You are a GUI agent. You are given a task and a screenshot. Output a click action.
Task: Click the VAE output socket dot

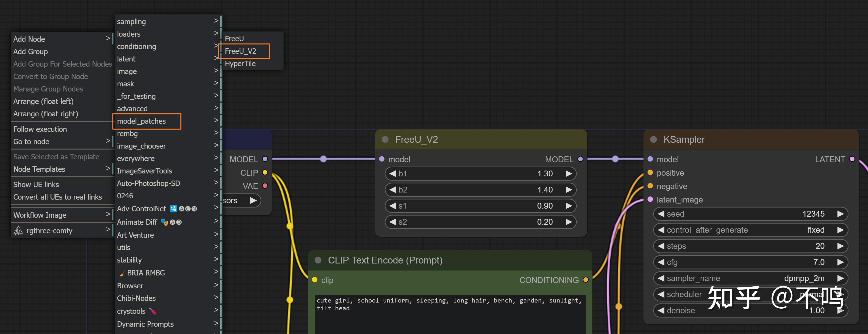pyautogui.click(x=265, y=186)
